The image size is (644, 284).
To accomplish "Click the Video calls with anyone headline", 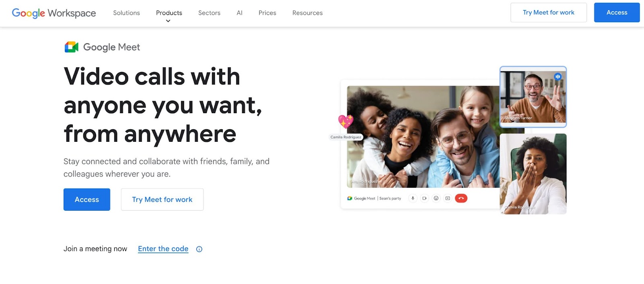I will pyautogui.click(x=163, y=105).
